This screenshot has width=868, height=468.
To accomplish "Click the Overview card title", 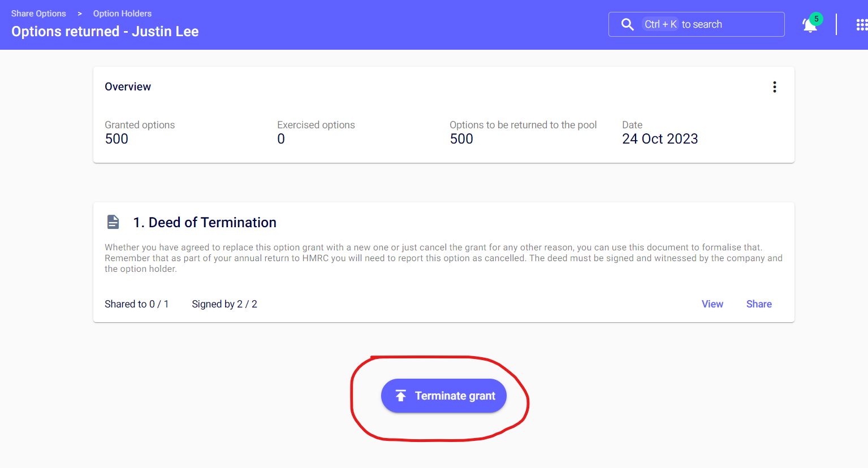I will tap(128, 86).
